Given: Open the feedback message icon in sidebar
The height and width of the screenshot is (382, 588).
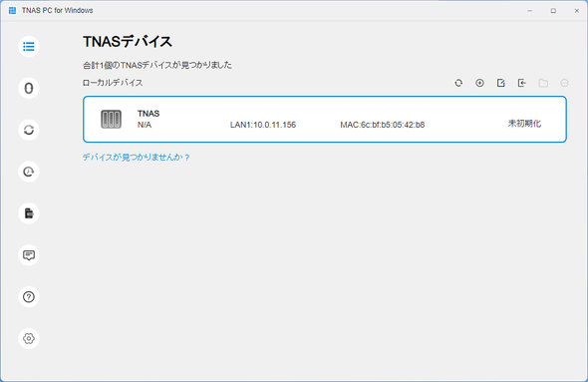Looking at the screenshot, I should click(29, 255).
